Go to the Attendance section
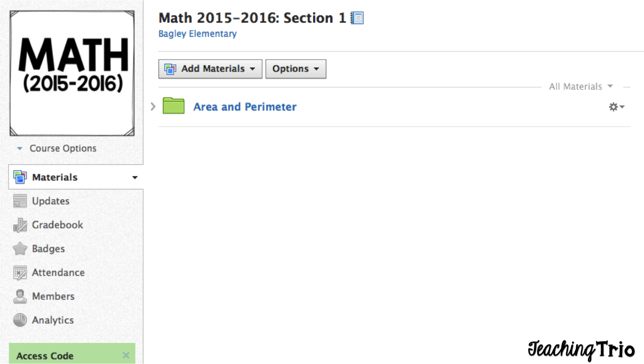Image resolution: width=644 pixels, height=364 pixels. [58, 273]
